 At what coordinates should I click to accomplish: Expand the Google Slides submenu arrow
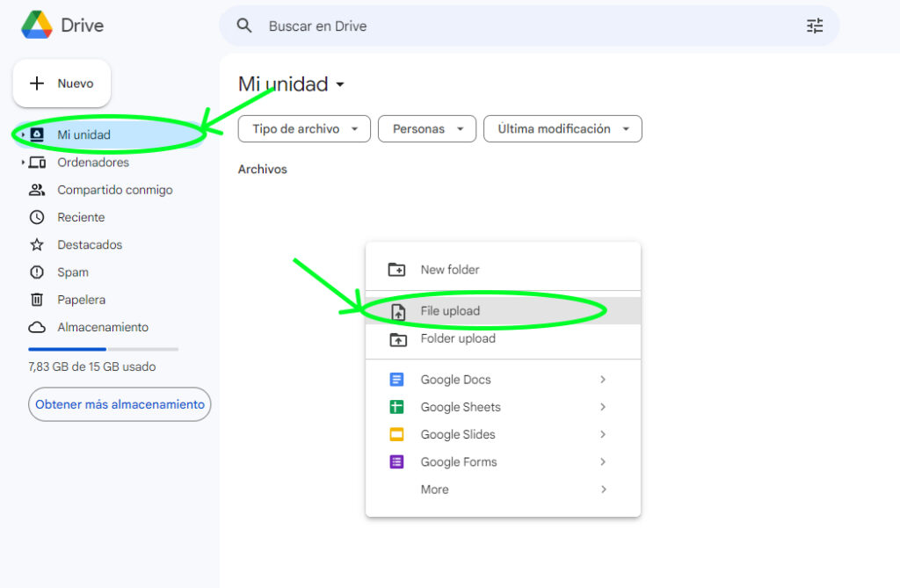603,435
